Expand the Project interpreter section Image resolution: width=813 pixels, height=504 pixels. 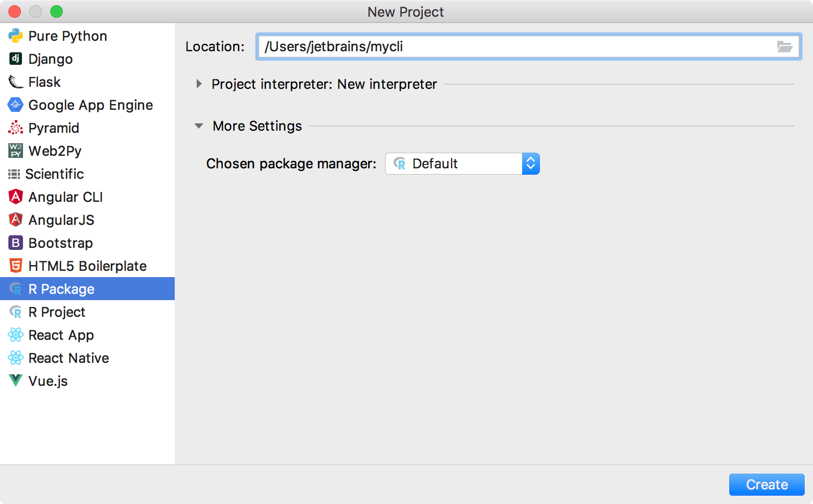click(x=199, y=84)
